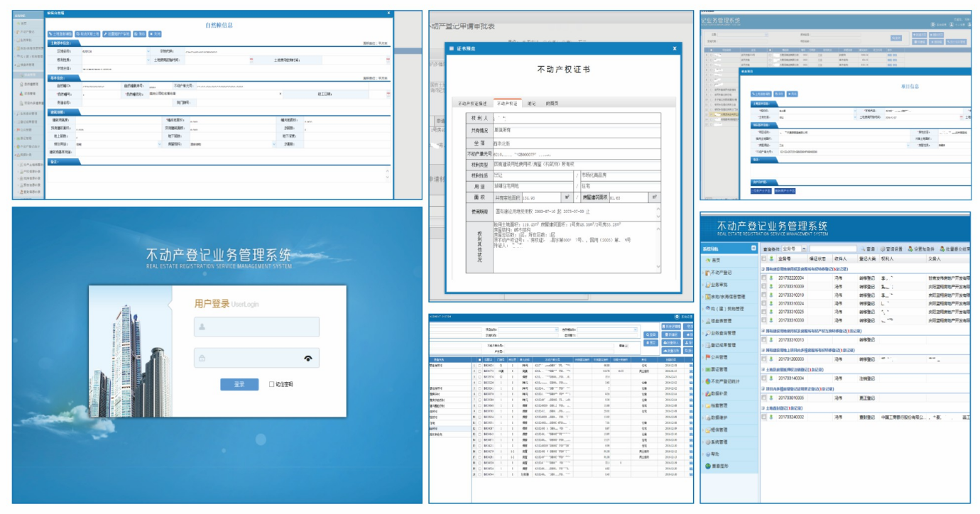This screenshot has width=980, height=514.
Task: Switch to the 附图页 tab
Action: [552, 104]
